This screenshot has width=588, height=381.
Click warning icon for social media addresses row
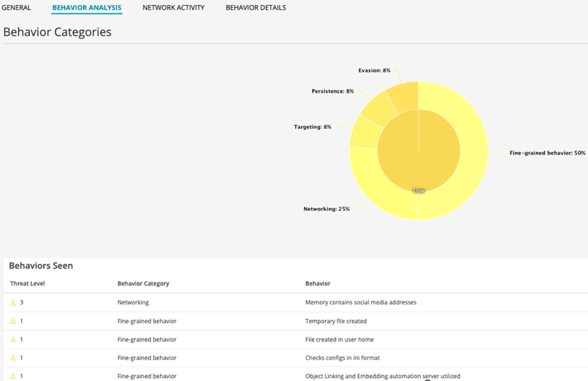pos(12,302)
